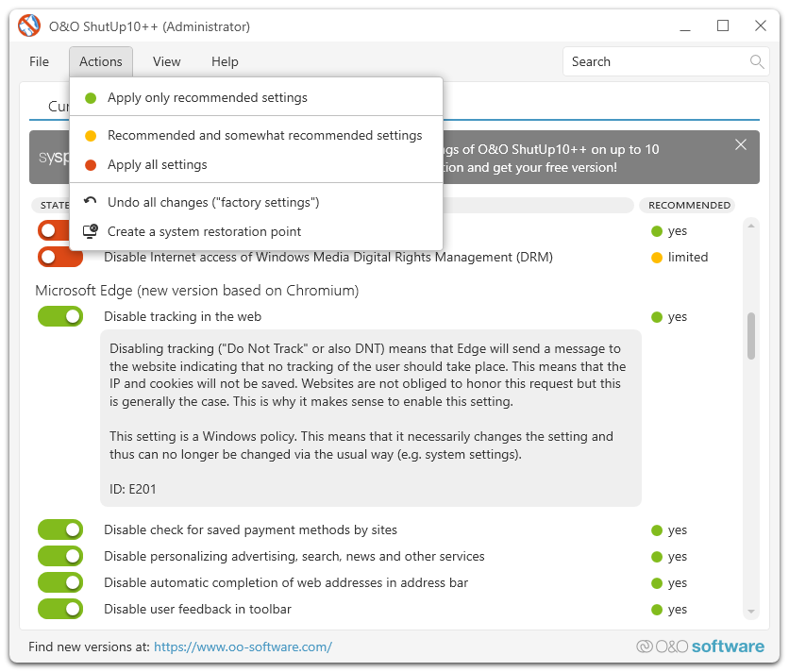Open the View menu

tap(166, 62)
